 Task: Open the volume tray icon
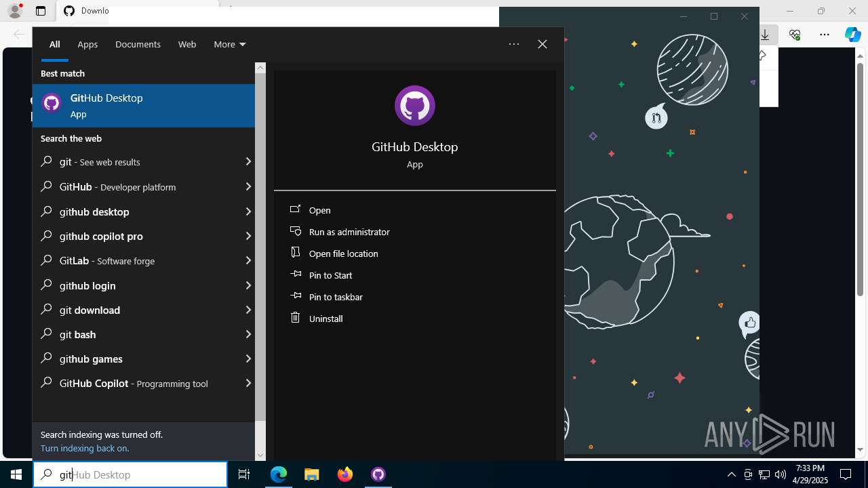[781, 474]
